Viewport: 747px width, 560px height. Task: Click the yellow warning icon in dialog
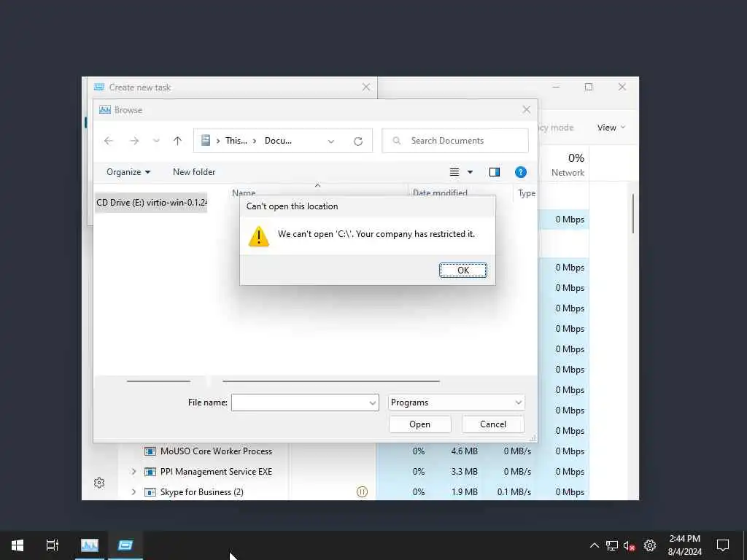[x=259, y=236]
